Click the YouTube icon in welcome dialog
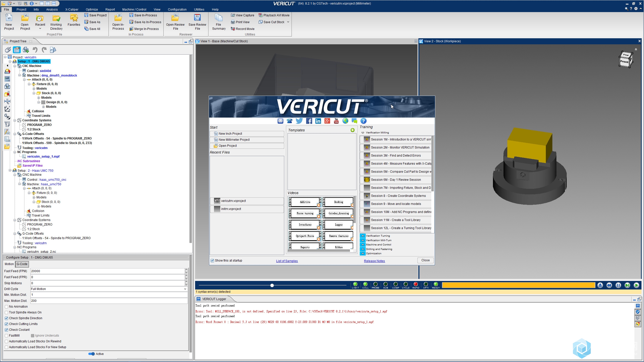Image resolution: width=644 pixels, height=362 pixels. coord(336,121)
